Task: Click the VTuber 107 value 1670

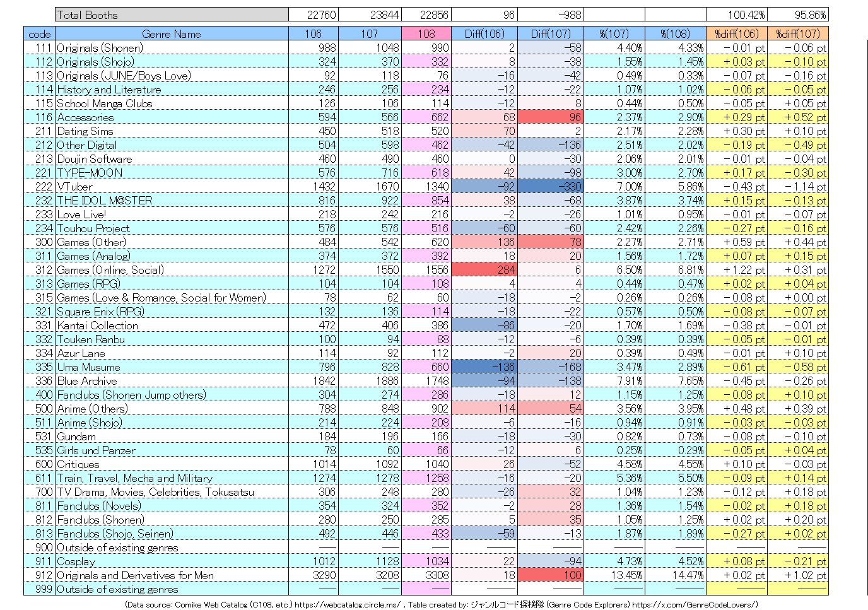Action: [370, 187]
